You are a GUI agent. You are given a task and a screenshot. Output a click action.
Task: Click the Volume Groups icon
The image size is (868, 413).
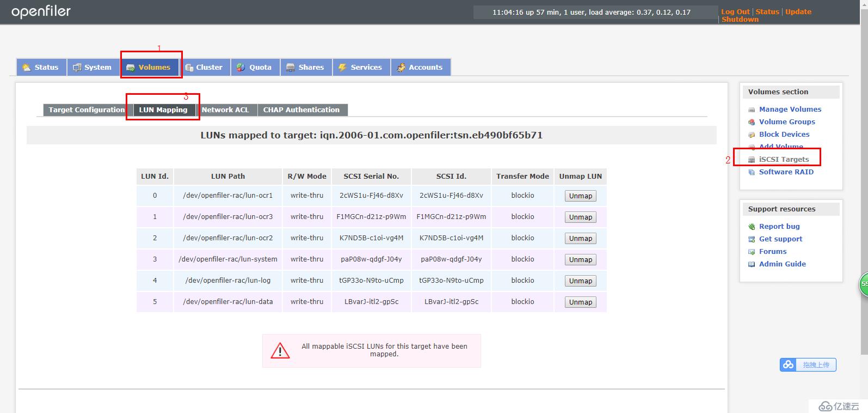pyautogui.click(x=752, y=122)
